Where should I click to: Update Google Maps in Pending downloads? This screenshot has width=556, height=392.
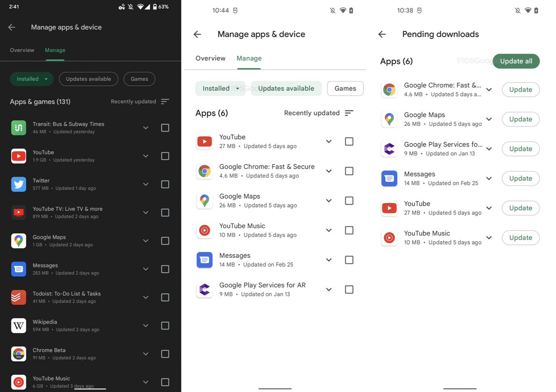click(520, 119)
